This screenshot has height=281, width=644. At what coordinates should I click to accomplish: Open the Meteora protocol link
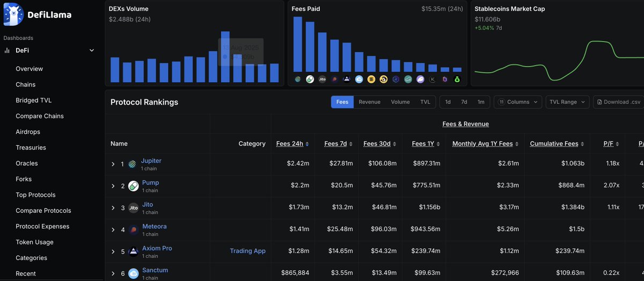(x=155, y=226)
